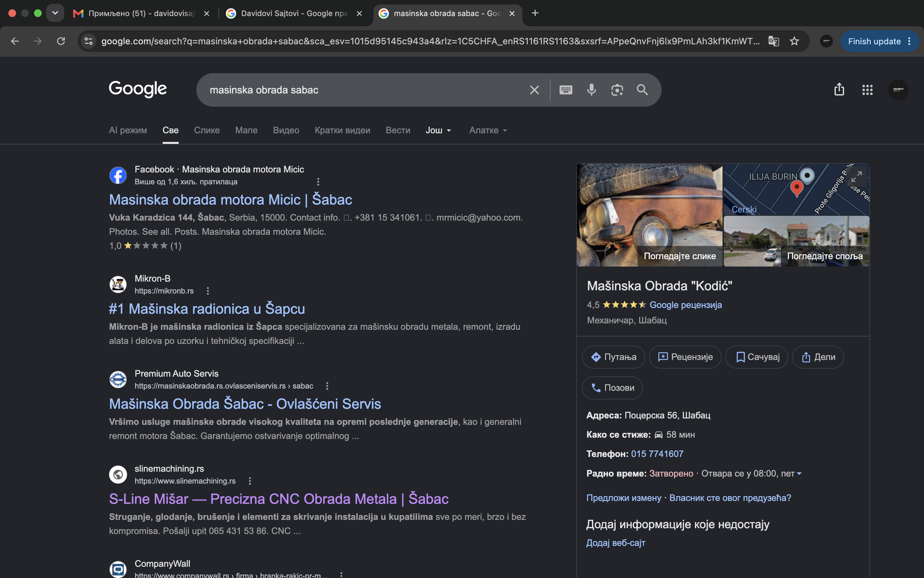This screenshot has width=924, height=578.
Task: Expand the Алатке tools dropdown
Action: point(488,130)
